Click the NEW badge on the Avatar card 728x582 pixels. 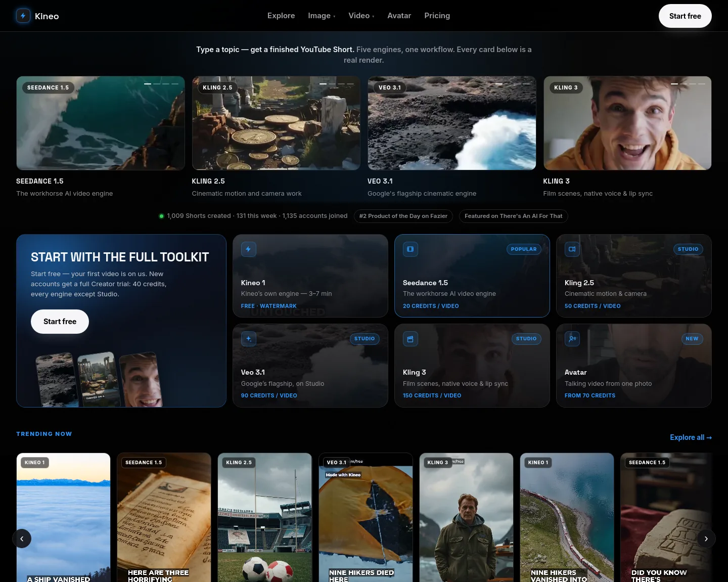(x=692, y=339)
